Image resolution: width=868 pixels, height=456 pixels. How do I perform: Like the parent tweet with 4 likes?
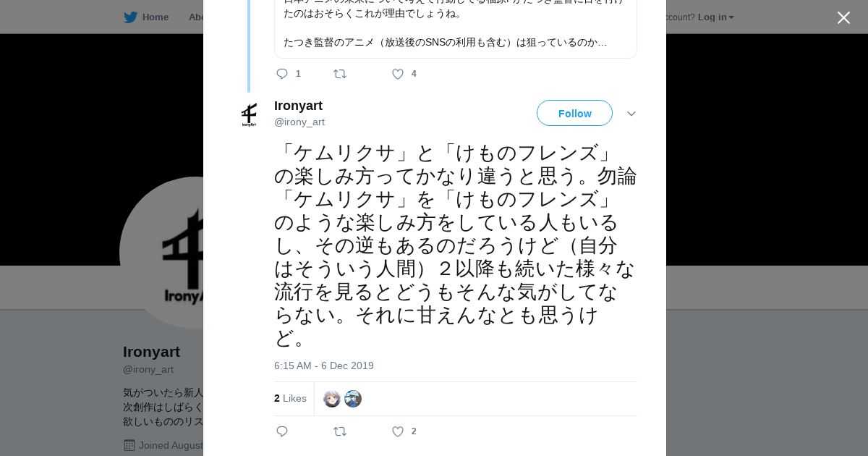398,74
